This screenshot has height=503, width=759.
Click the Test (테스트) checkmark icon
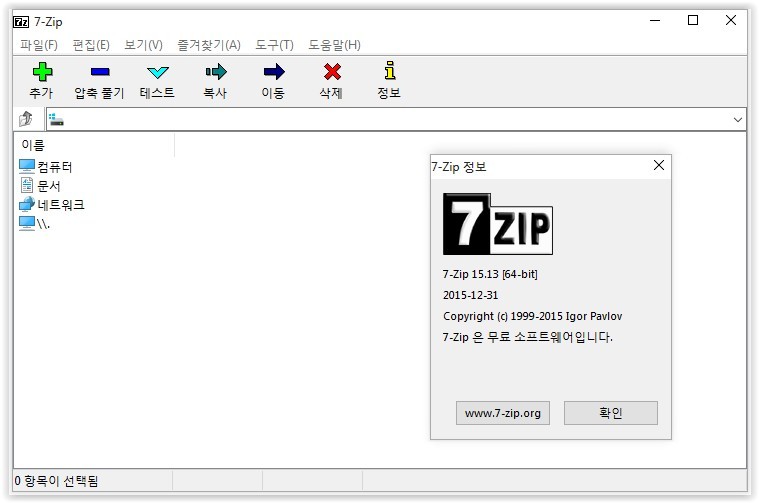point(157,72)
